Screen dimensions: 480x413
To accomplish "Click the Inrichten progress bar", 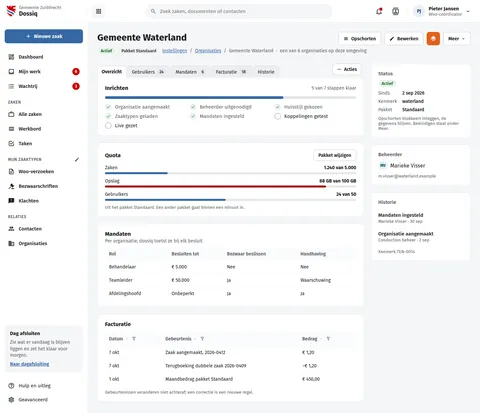I will coord(230,98).
